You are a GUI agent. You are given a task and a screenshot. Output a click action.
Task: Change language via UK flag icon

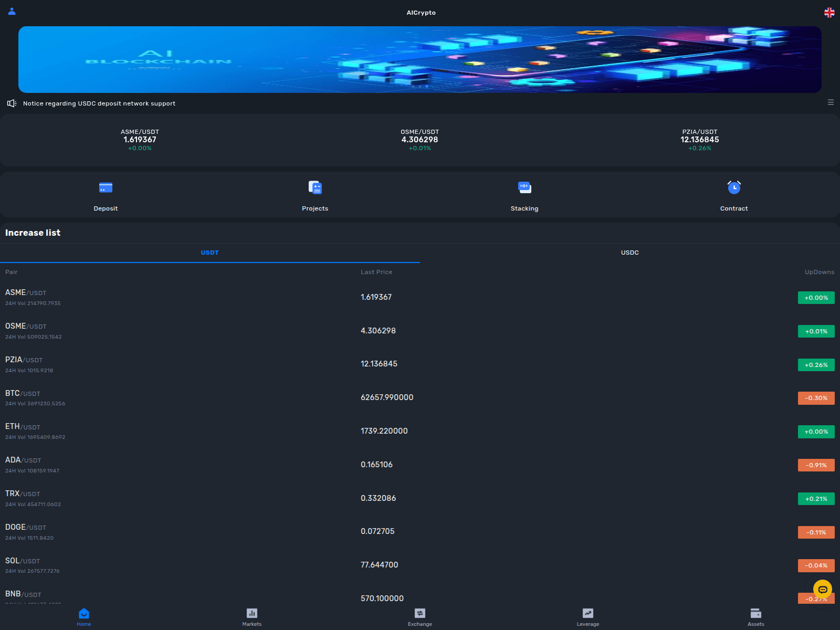(829, 13)
